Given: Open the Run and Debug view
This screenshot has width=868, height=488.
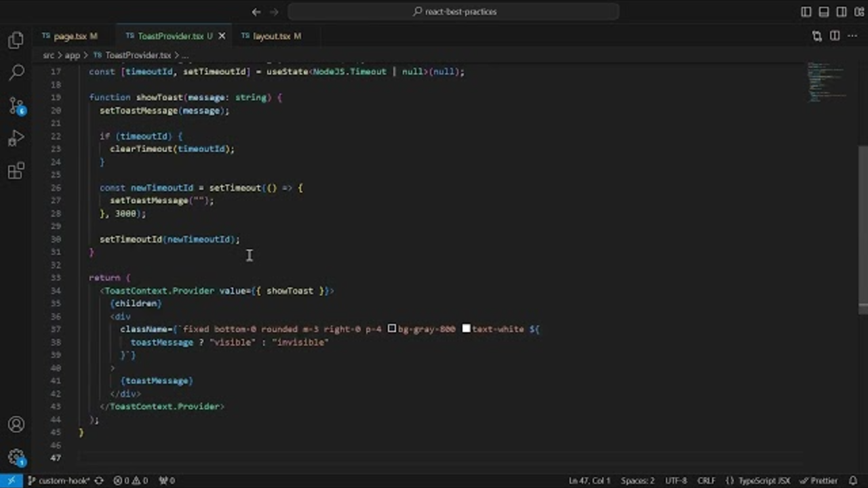Looking at the screenshot, I should coord(16,138).
